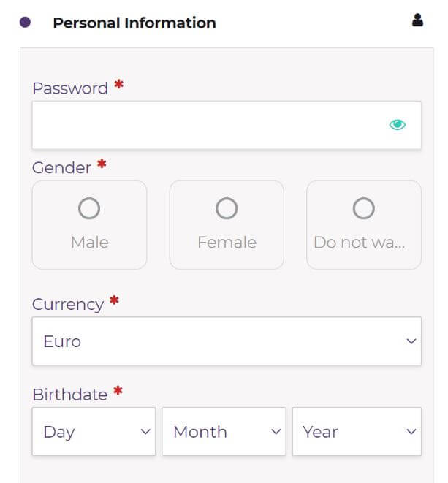
Task: Click the Birthdate field label
Action: click(x=69, y=395)
